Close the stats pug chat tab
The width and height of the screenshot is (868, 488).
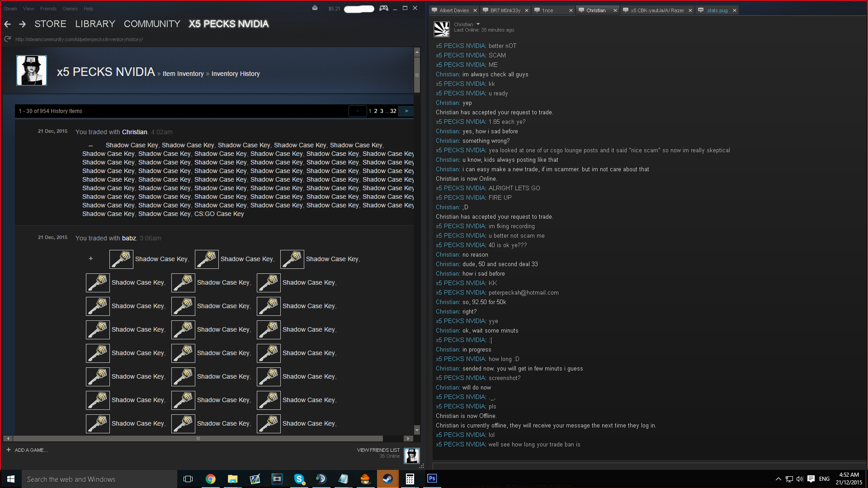(734, 10)
